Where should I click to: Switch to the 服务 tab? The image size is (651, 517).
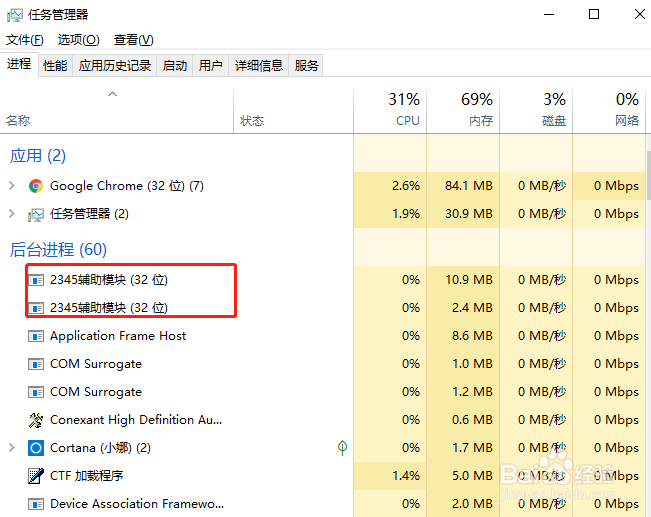306,66
